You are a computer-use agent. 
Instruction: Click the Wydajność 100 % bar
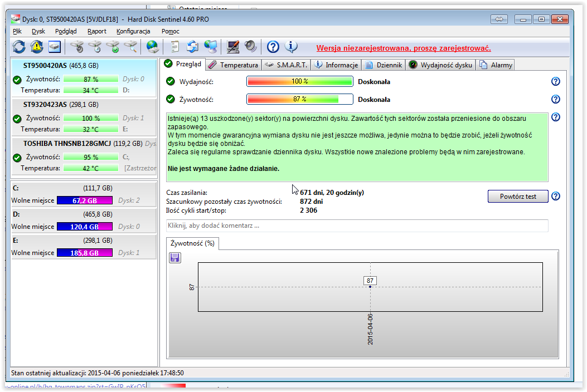[300, 81]
